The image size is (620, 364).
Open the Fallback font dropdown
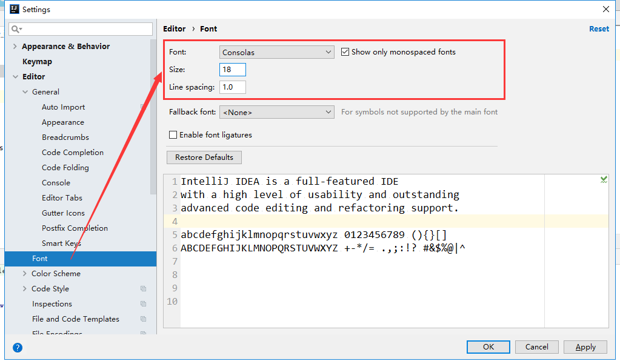point(276,112)
